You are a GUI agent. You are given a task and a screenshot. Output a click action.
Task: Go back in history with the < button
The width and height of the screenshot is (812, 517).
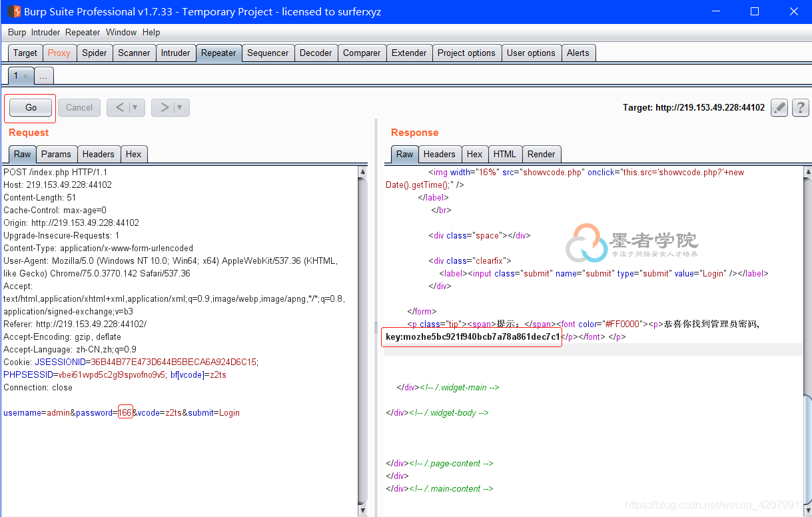pyautogui.click(x=119, y=107)
